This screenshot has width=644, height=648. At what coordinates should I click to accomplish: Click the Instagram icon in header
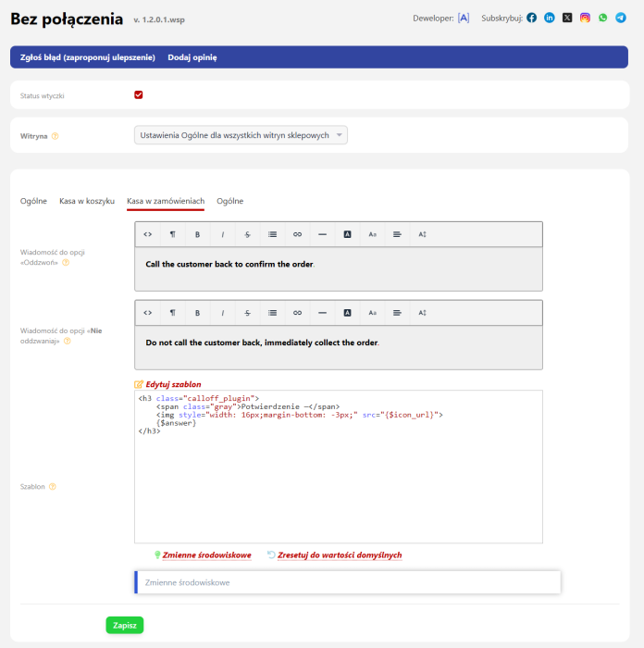pyautogui.click(x=585, y=18)
